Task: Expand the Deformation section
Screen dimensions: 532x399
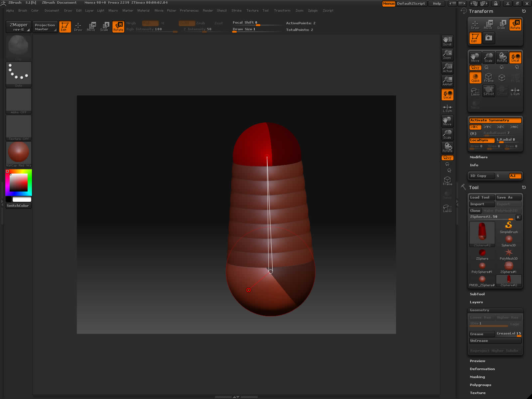Action: click(x=482, y=369)
